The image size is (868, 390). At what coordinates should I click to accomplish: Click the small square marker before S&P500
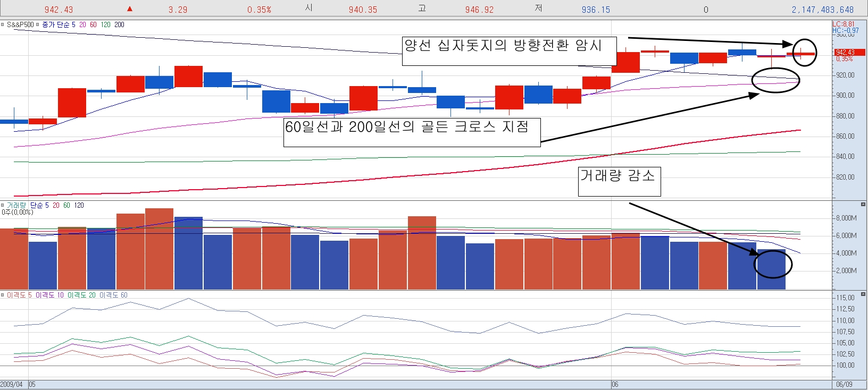coord(3,24)
